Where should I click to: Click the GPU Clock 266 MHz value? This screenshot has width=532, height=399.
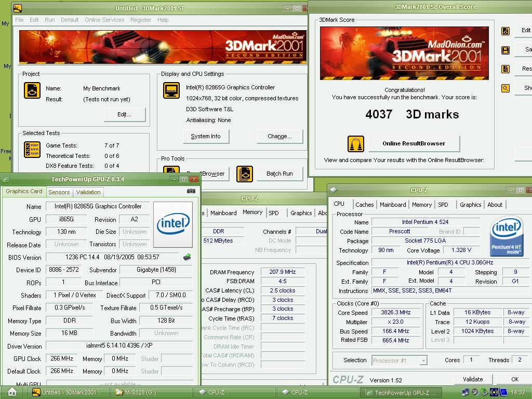click(x=62, y=358)
